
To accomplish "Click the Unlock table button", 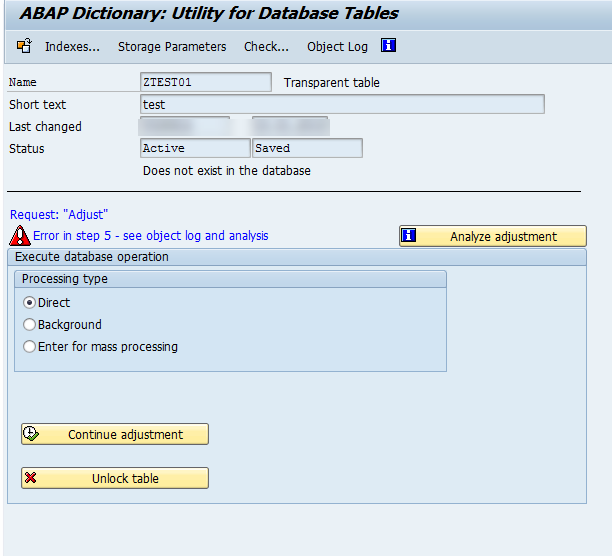I will 115,478.
